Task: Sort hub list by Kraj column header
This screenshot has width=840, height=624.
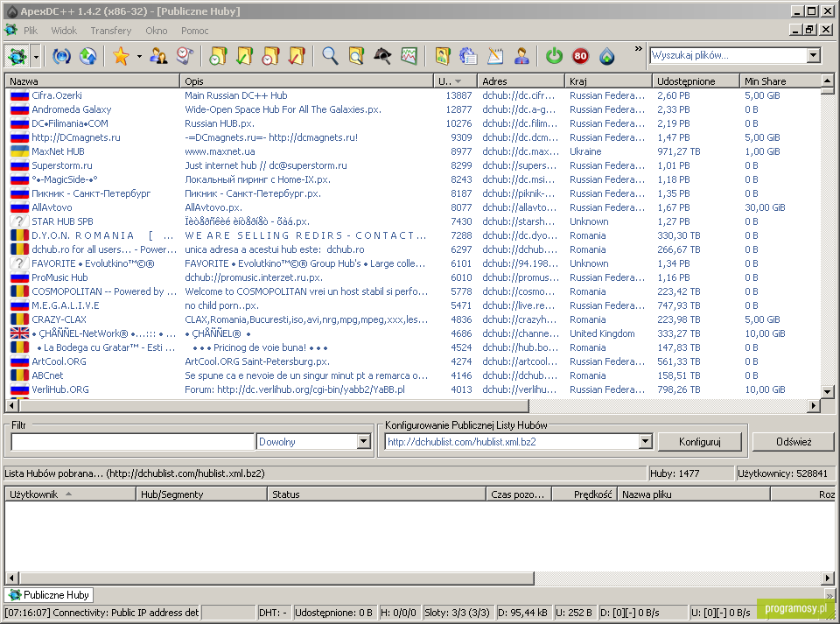Action: [x=609, y=81]
